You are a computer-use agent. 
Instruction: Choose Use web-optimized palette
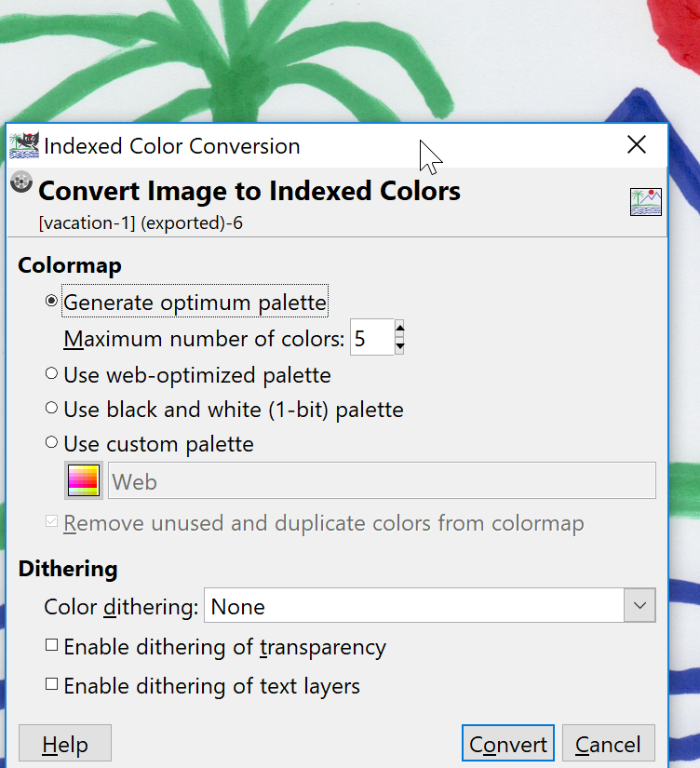[52, 374]
